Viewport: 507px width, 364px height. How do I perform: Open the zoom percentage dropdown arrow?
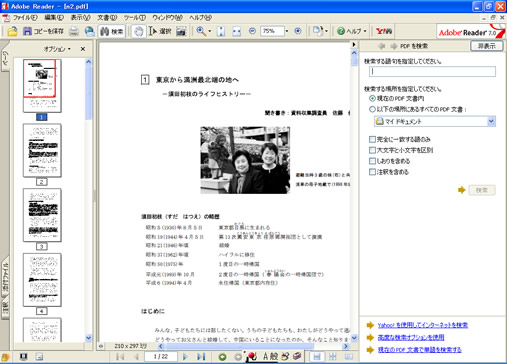pyautogui.click(x=287, y=31)
